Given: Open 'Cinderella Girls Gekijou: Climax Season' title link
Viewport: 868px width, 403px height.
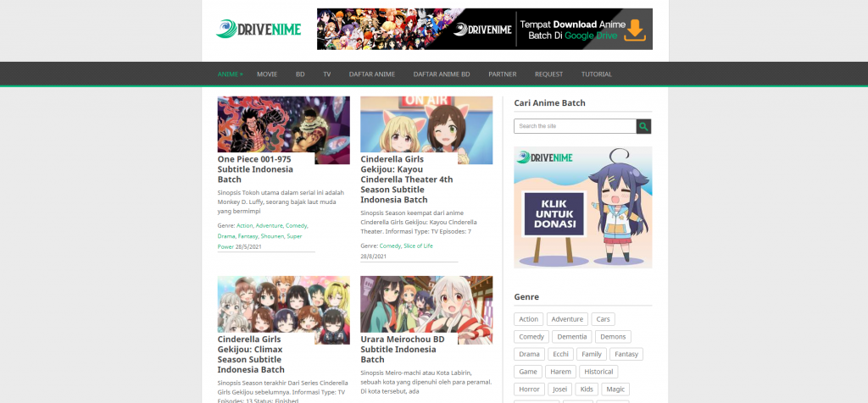Looking at the screenshot, I should coord(251,355).
